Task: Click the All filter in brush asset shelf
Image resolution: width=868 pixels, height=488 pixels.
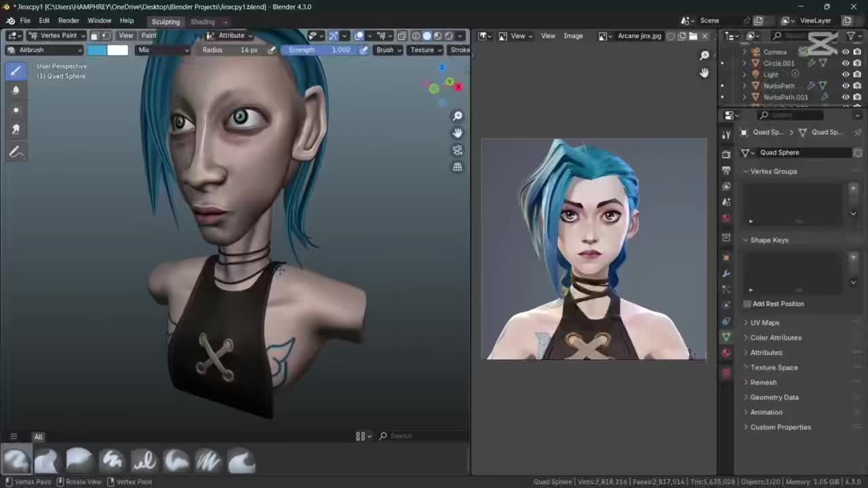Action: click(x=39, y=437)
